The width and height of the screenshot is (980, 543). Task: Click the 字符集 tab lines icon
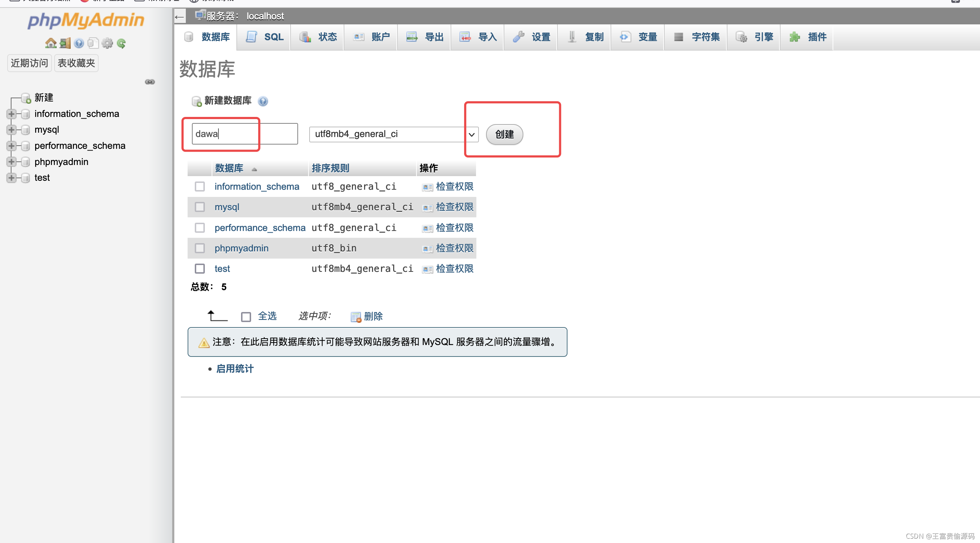tap(678, 37)
